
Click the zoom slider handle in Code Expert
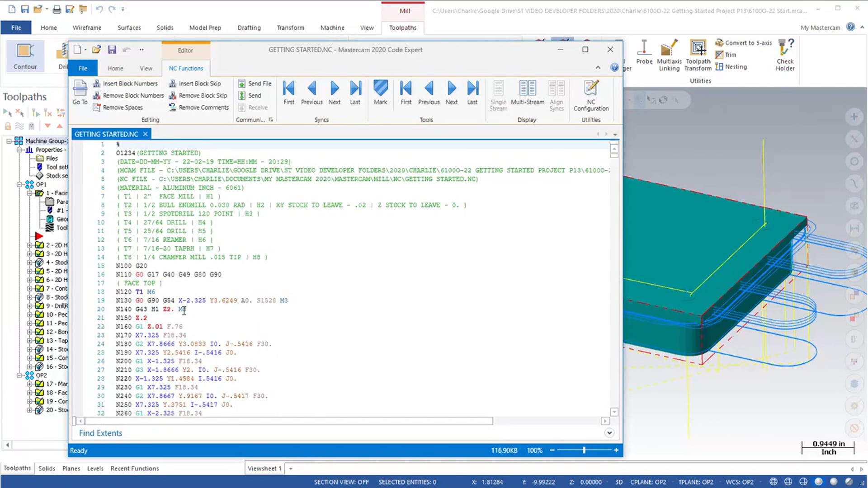[584, 450]
